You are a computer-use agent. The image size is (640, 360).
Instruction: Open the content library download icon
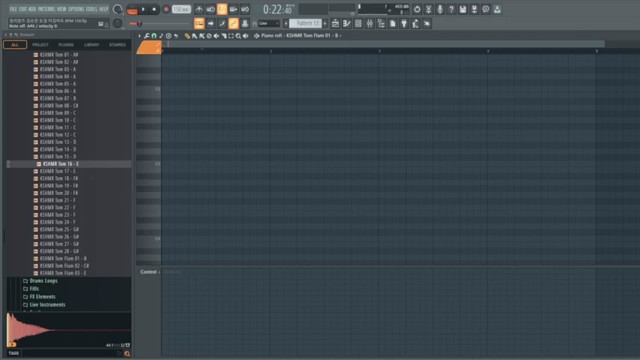pyautogui.click(x=497, y=9)
